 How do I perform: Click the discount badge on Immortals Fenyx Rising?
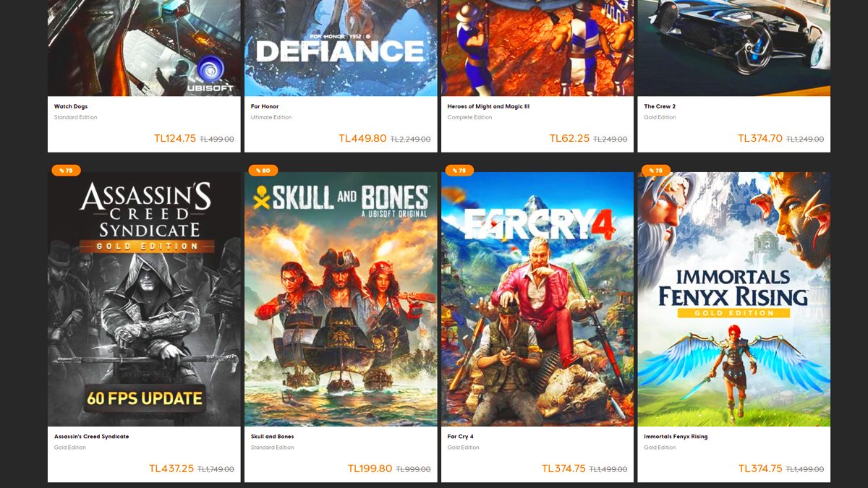(x=656, y=171)
